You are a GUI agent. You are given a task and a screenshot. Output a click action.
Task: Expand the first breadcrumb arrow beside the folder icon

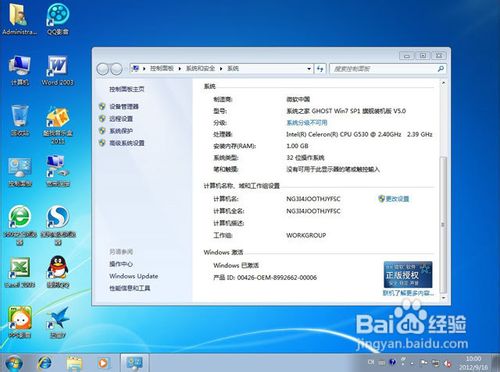coord(144,69)
